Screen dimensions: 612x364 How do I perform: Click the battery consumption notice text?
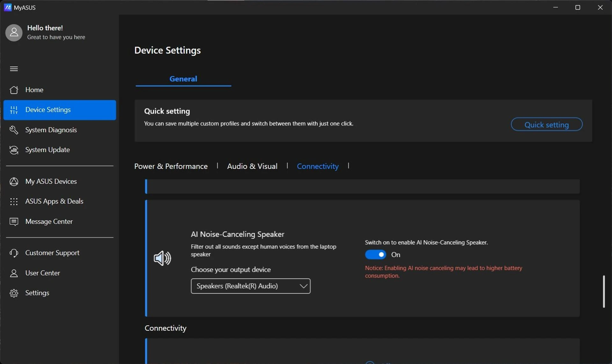(443, 272)
